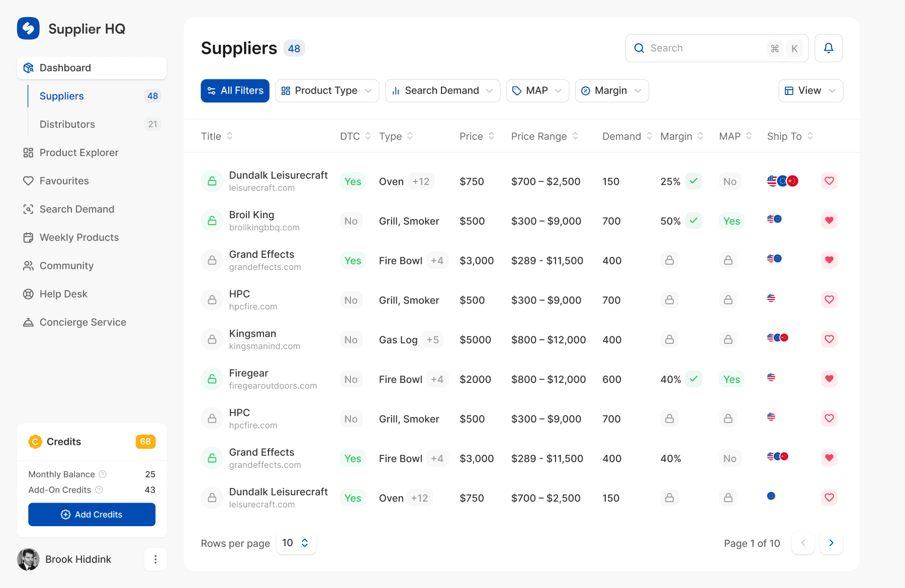Click the Ship To flags for Kingsman
The height and width of the screenshot is (588, 905).
[x=778, y=338]
